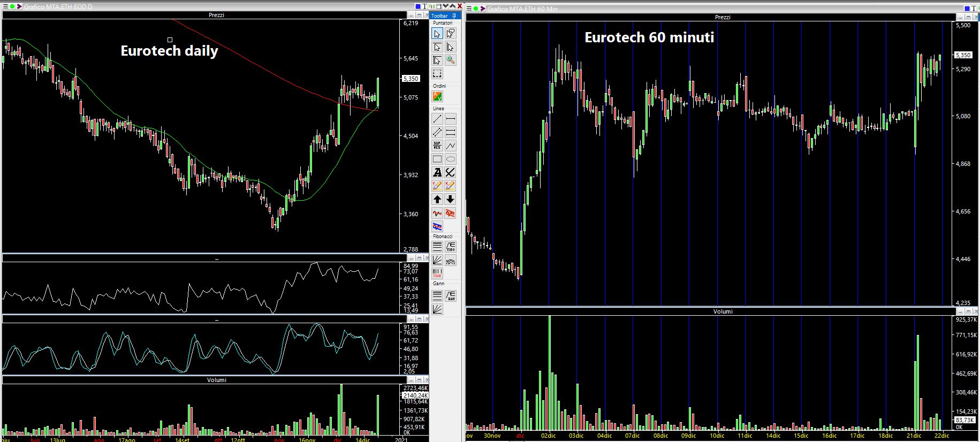The width and height of the screenshot is (980, 442).
Task: Close the daily chart window red X
Action: pos(460,6)
